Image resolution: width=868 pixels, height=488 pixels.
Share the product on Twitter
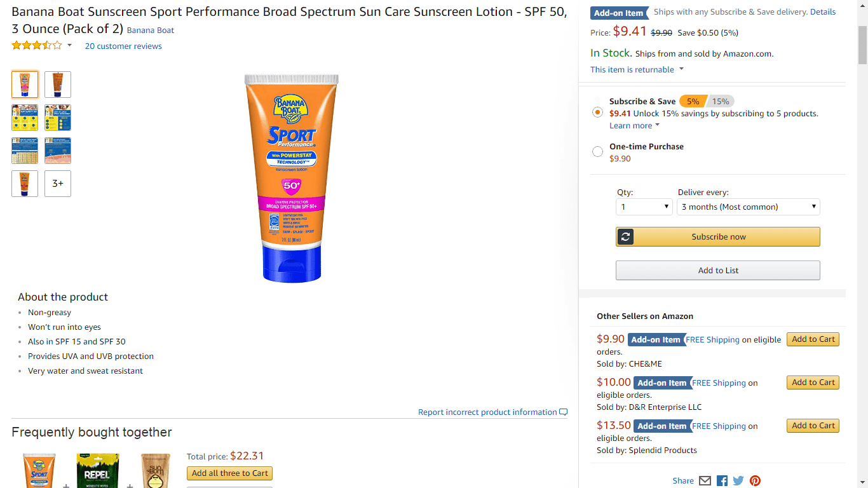pos(738,481)
